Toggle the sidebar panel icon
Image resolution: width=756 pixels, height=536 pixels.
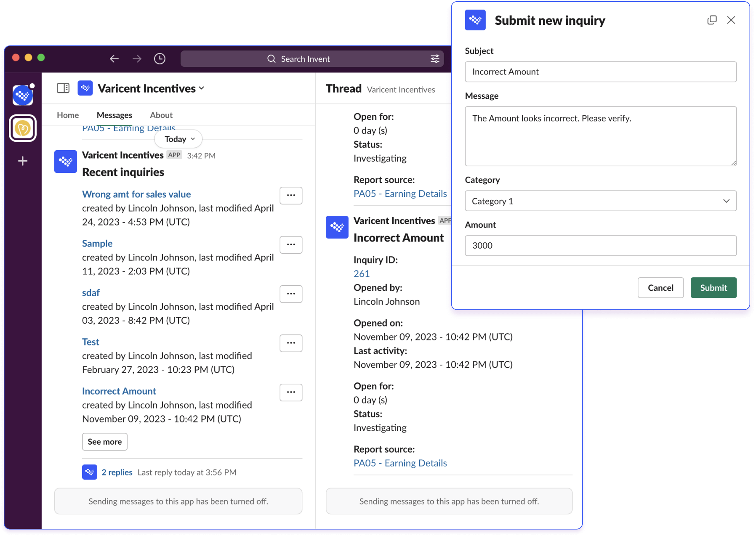click(x=63, y=88)
